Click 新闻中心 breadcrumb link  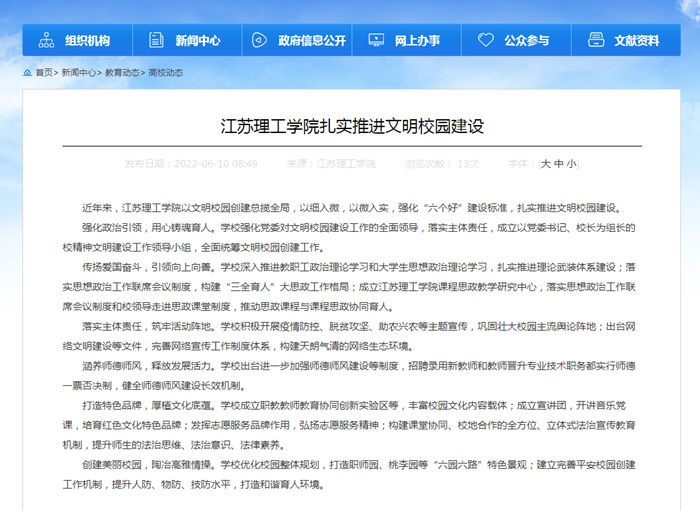coord(79,73)
